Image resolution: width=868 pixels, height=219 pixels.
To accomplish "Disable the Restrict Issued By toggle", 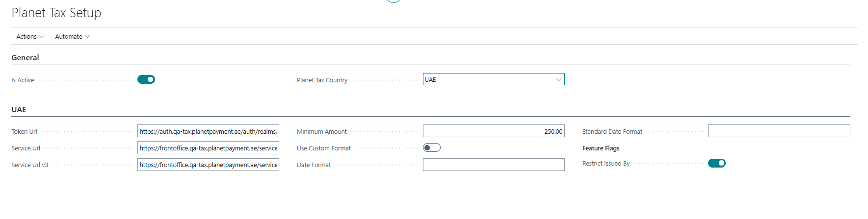I will pos(716,163).
